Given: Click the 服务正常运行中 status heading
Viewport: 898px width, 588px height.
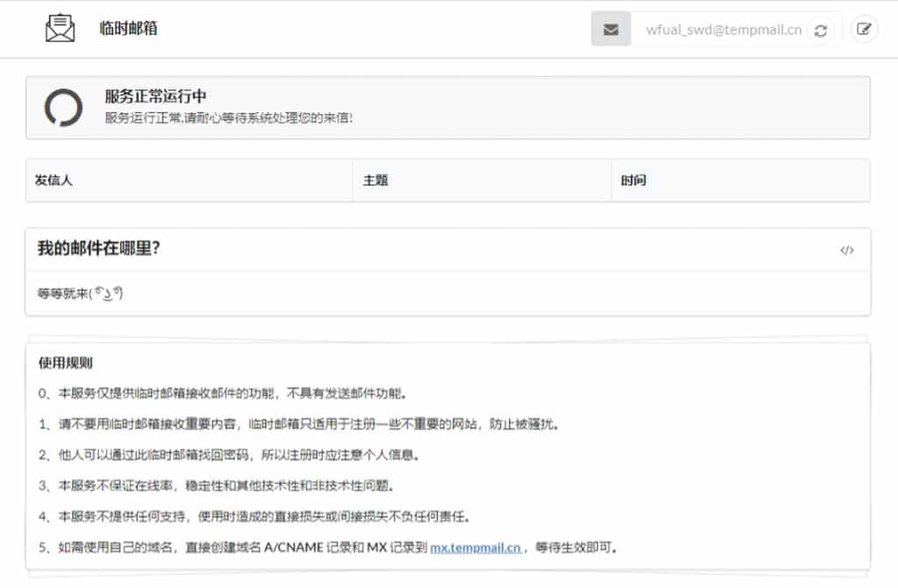Looking at the screenshot, I should [155, 96].
